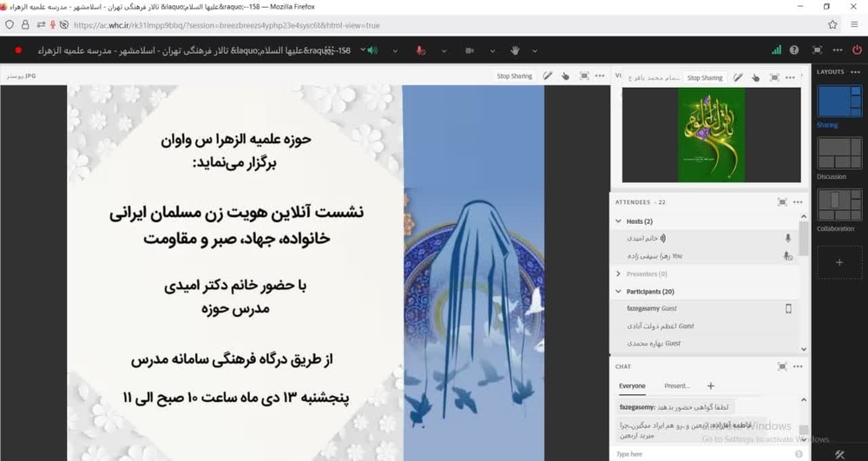The width and height of the screenshot is (868, 461).
Task: Collapse the Hosts (2) group
Action: click(618, 221)
